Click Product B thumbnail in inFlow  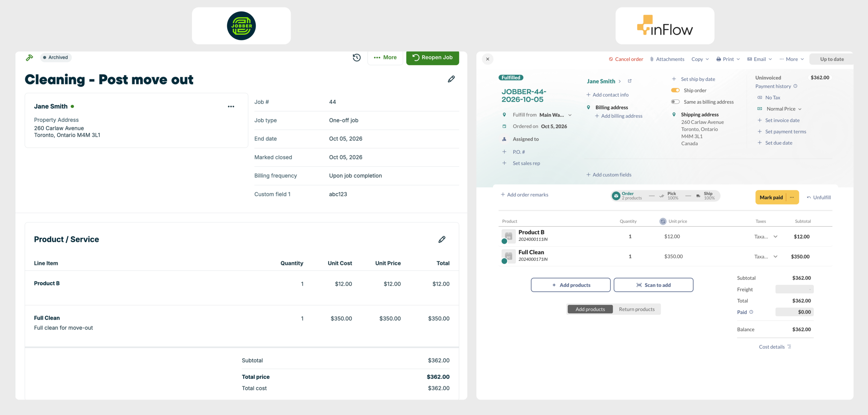(508, 236)
